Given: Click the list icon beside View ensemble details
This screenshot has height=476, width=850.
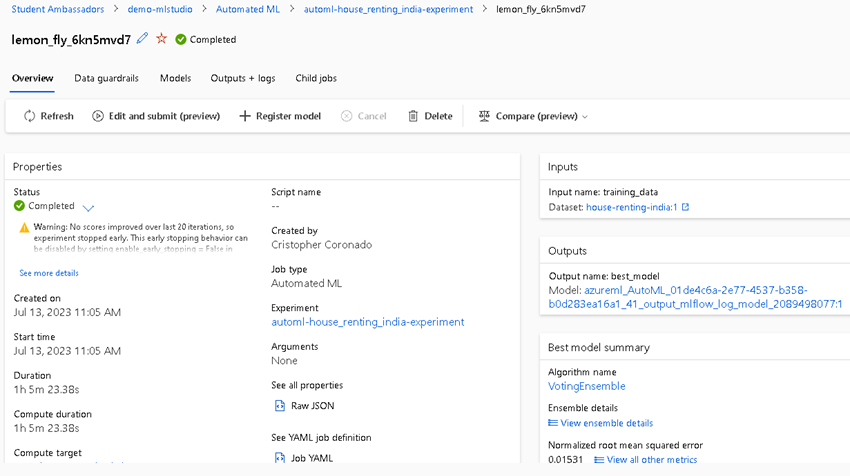Looking at the screenshot, I should pos(553,423).
